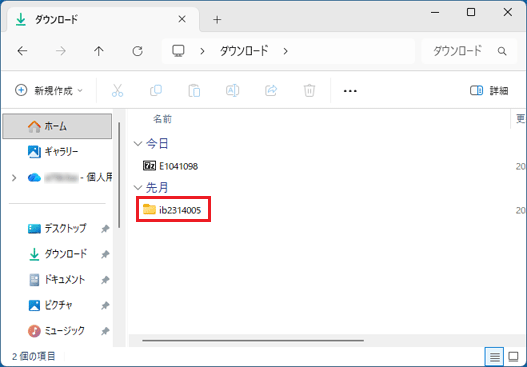Open ピクチャ in quick access
527x367 pixels.
coord(50,305)
